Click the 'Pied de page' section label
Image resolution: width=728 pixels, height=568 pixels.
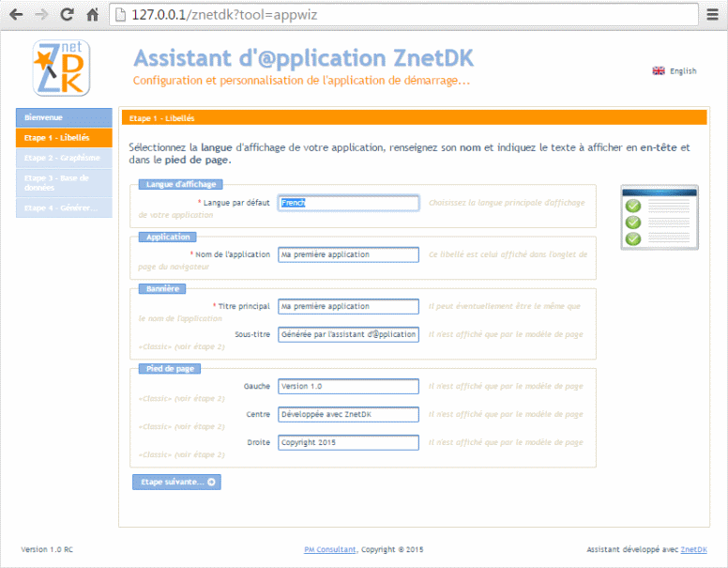click(x=170, y=369)
